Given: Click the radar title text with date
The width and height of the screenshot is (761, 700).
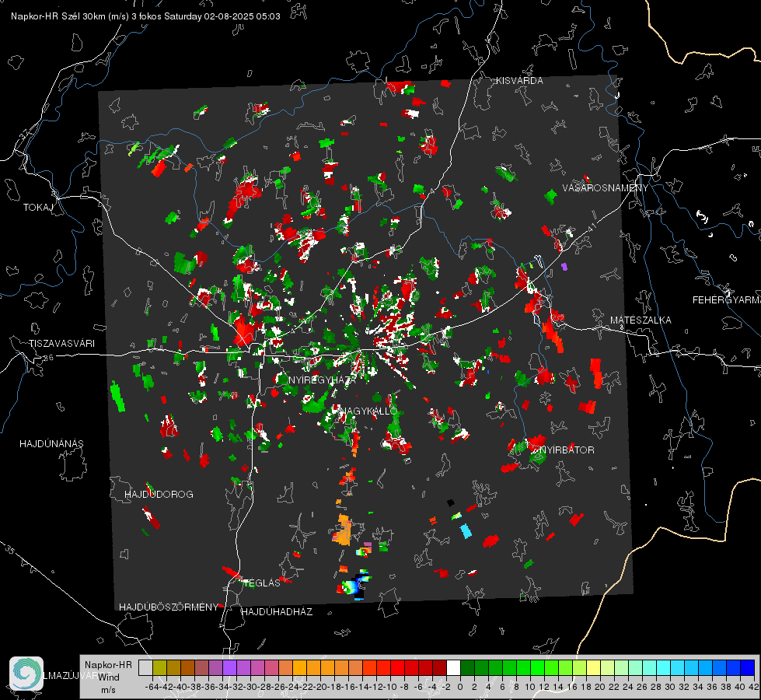Looking at the screenshot, I should pos(145,16).
